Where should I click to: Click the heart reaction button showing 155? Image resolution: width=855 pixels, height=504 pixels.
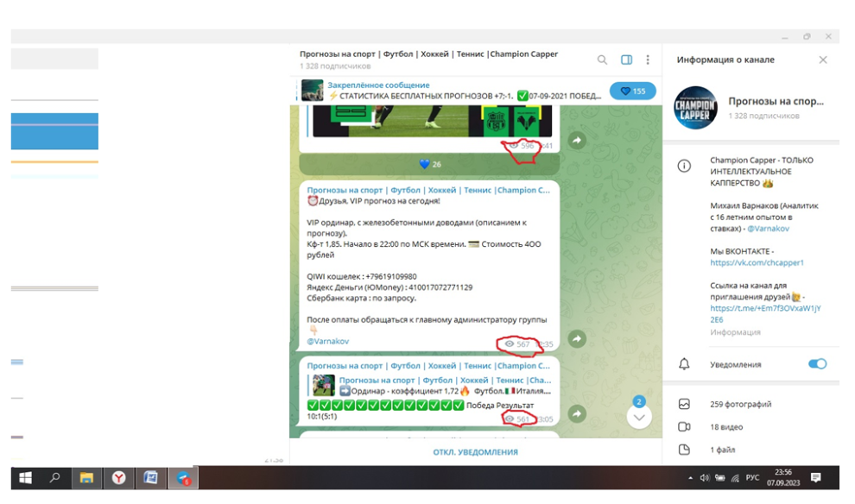tap(632, 91)
